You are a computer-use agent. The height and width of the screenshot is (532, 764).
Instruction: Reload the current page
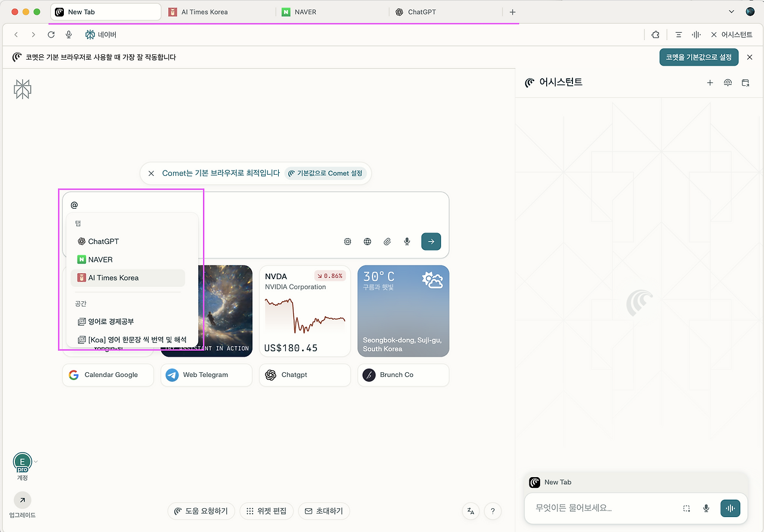(x=51, y=35)
